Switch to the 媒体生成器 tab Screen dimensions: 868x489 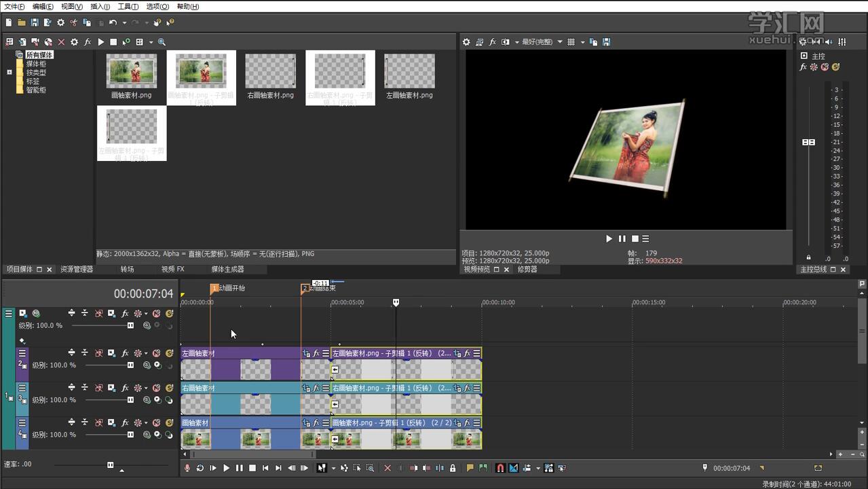[227, 270]
